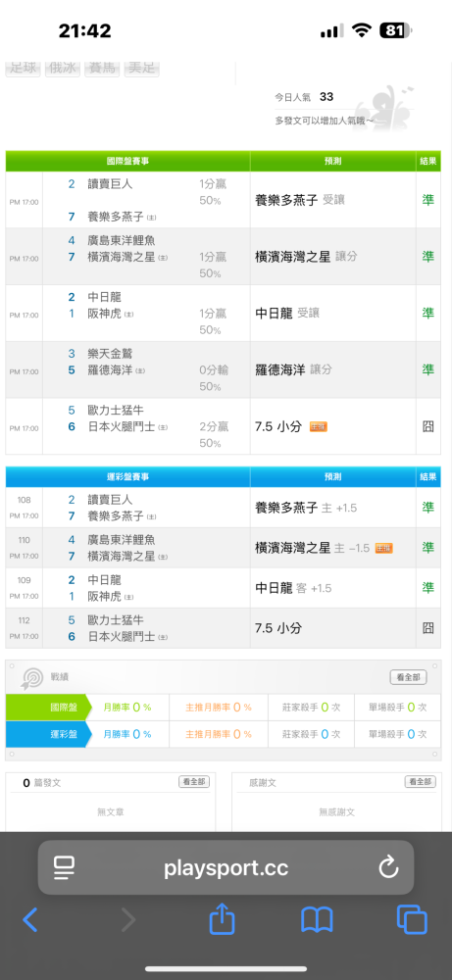The image size is (452, 980).
Task: Tap the Safari forward arrow
Action: tap(128, 920)
